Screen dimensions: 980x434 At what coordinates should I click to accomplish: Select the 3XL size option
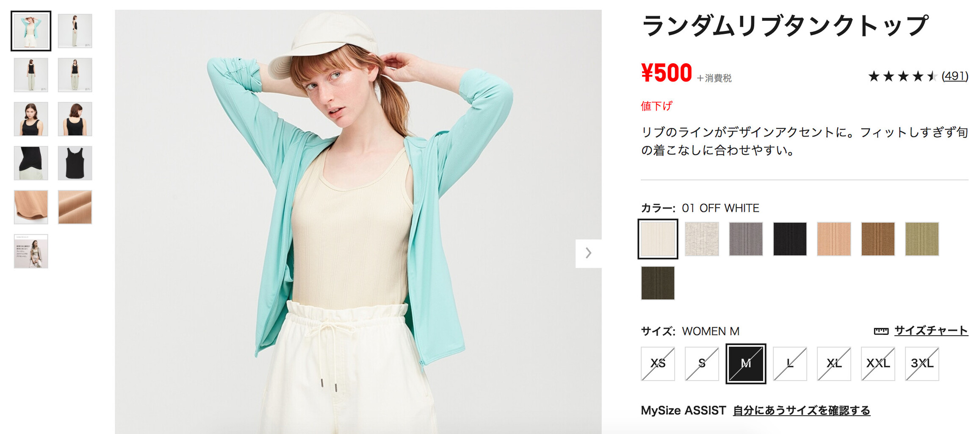[x=922, y=364]
